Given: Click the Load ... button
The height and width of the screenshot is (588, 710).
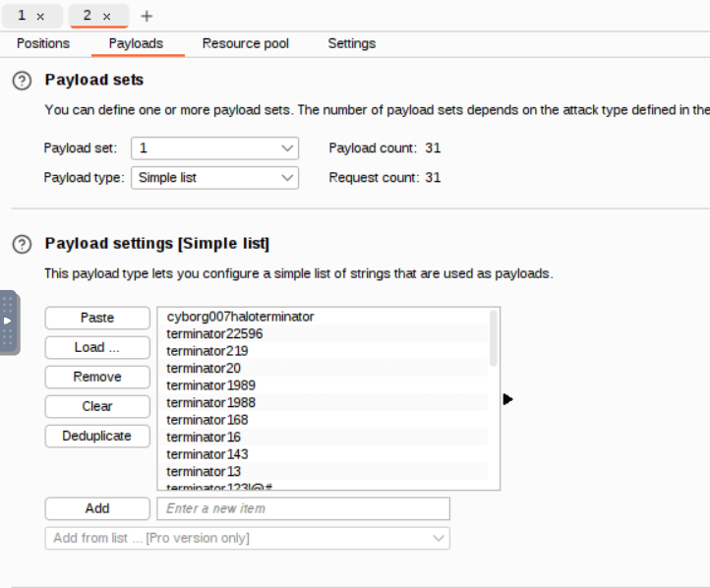Looking at the screenshot, I should [97, 348].
